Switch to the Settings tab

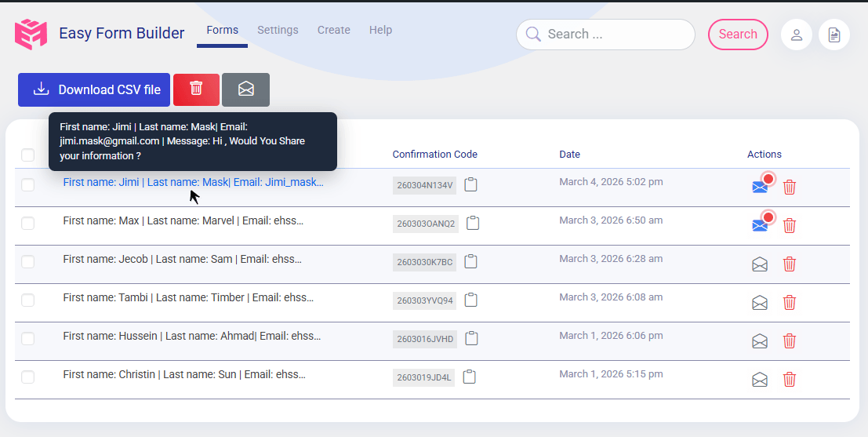(x=278, y=30)
